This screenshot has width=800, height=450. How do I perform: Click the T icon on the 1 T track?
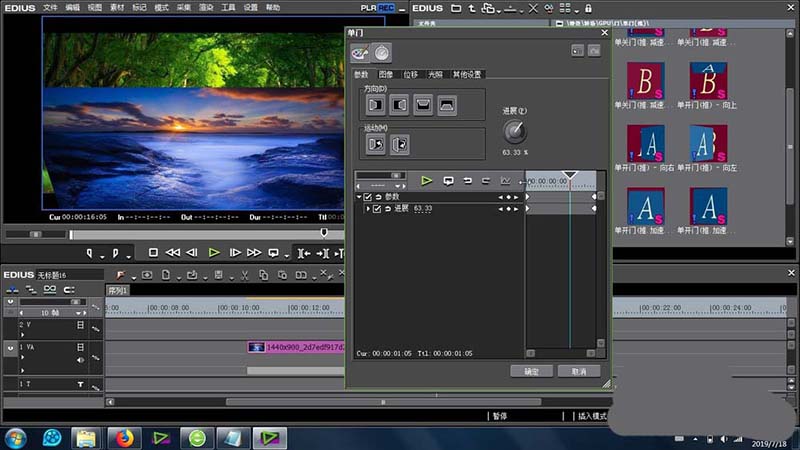point(81,384)
